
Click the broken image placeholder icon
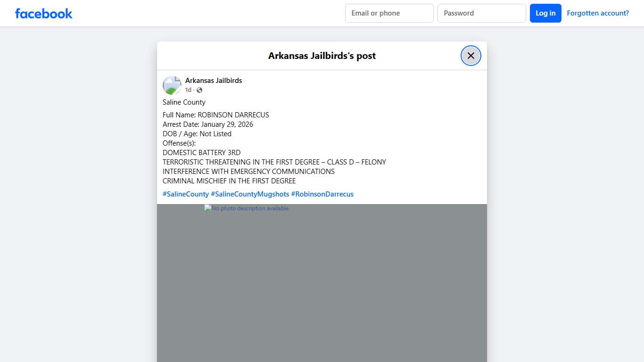click(x=206, y=208)
